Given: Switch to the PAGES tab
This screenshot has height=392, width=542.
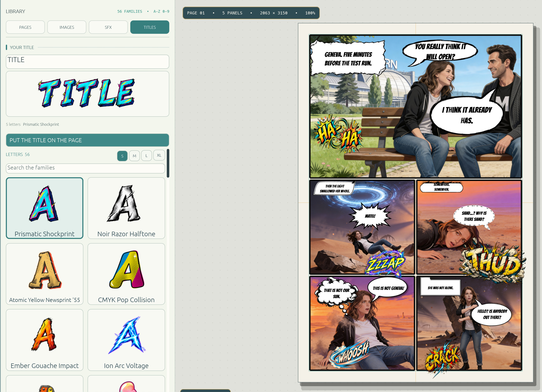Looking at the screenshot, I should (25, 27).
